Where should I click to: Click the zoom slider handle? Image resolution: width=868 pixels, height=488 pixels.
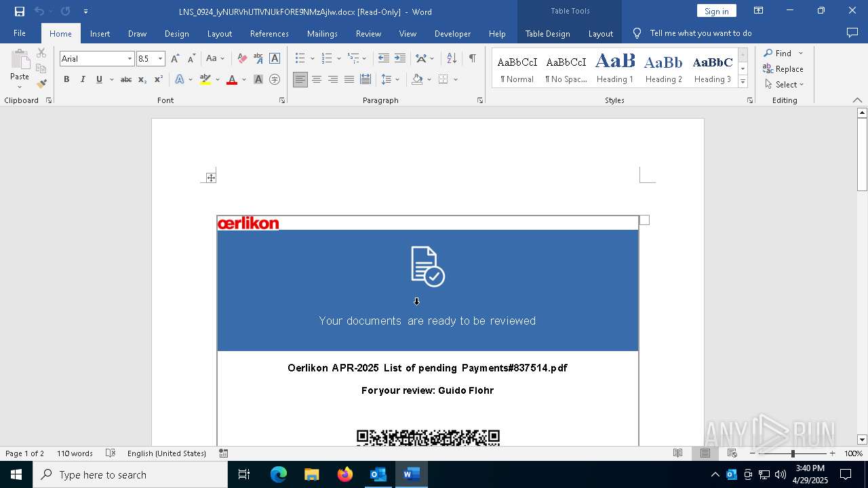(793, 453)
